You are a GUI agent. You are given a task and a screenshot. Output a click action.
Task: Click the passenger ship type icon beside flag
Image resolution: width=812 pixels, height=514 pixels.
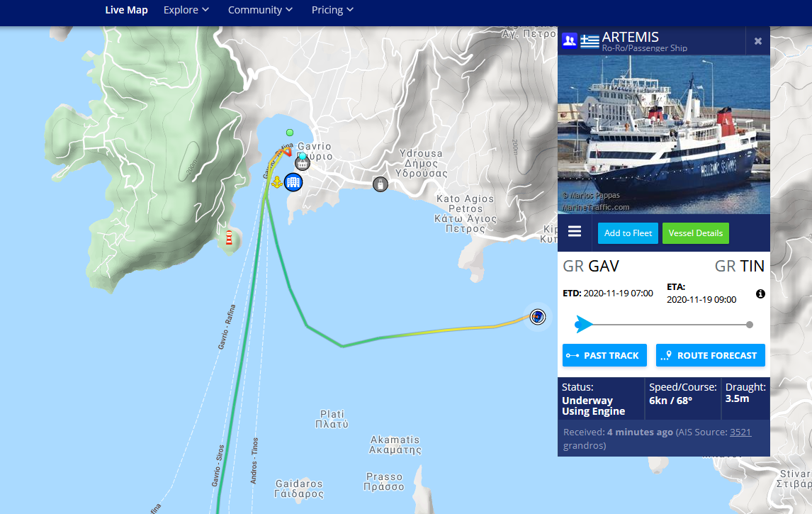[x=570, y=40]
